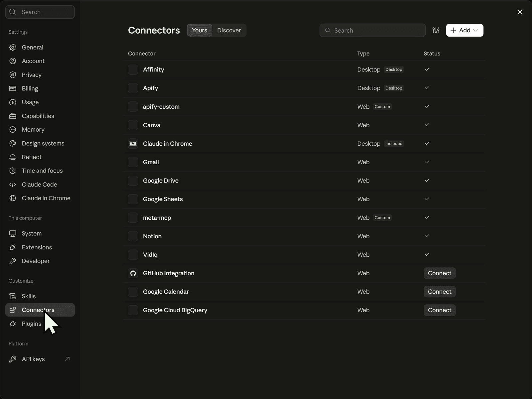Click the Custom badge on apify-custom row

(x=382, y=107)
